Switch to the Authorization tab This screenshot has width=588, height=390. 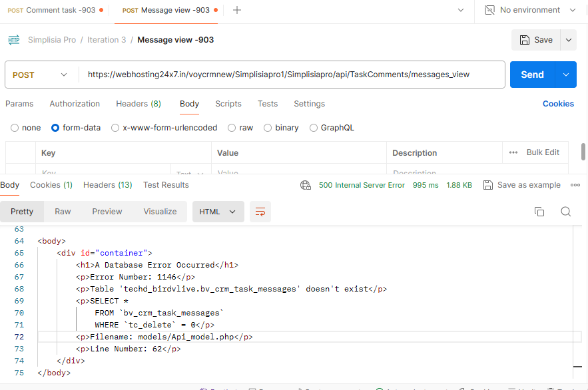click(x=75, y=104)
